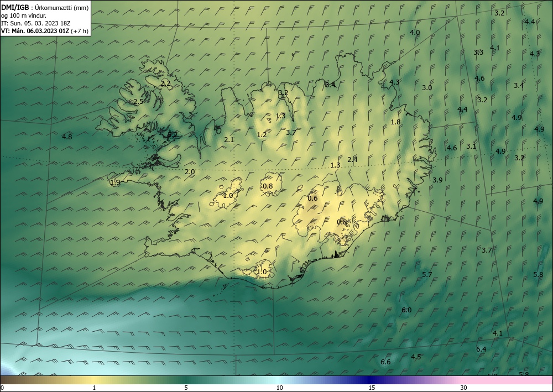553x392 pixels.
Task: Click the 5.2 value over Breiðafjörður bay
Action: [173, 134]
